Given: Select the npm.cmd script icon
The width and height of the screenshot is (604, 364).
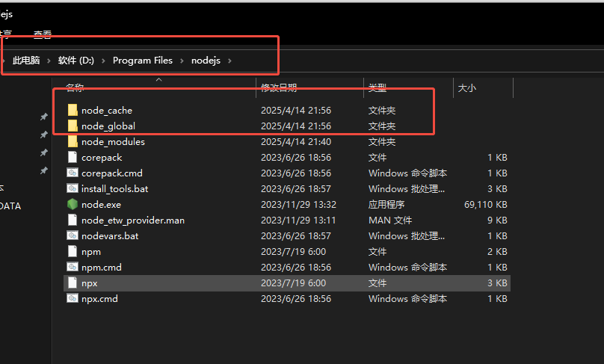Looking at the screenshot, I should 73,267.
